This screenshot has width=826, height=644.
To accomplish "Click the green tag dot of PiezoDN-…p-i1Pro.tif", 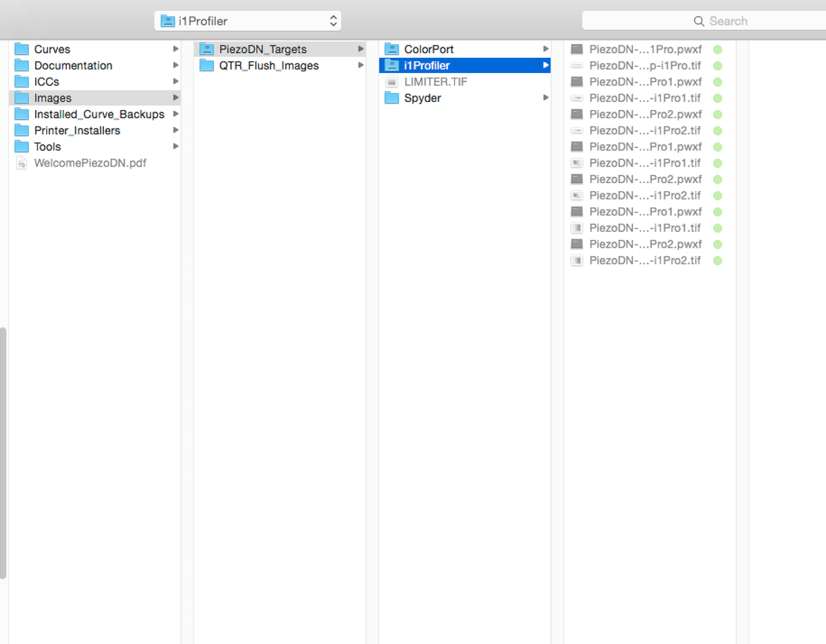I will [x=717, y=66].
